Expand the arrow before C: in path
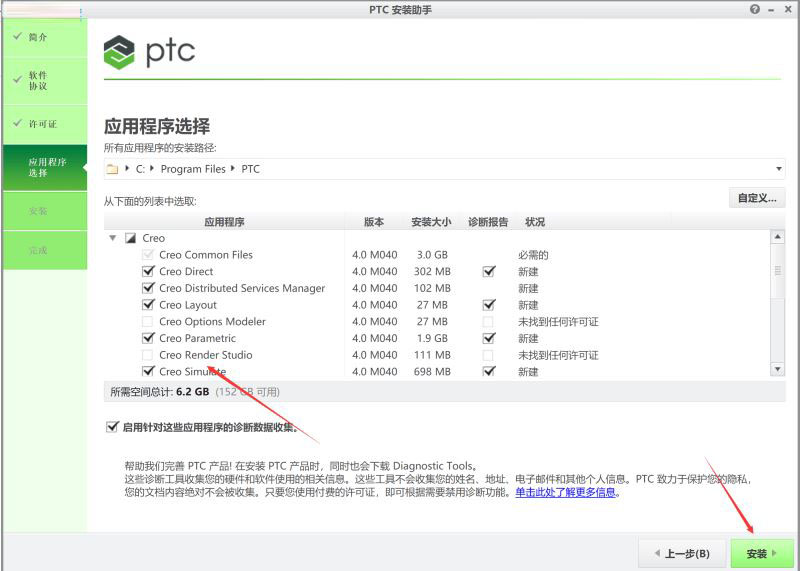Image resolution: width=800 pixels, height=571 pixels. coord(127,168)
